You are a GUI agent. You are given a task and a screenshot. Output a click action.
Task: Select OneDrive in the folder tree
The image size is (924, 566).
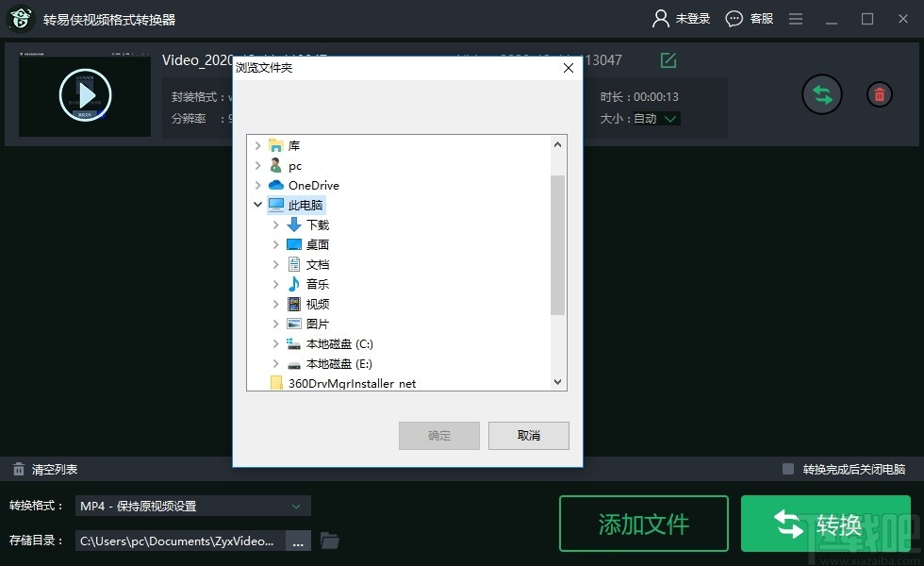(x=316, y=185)
